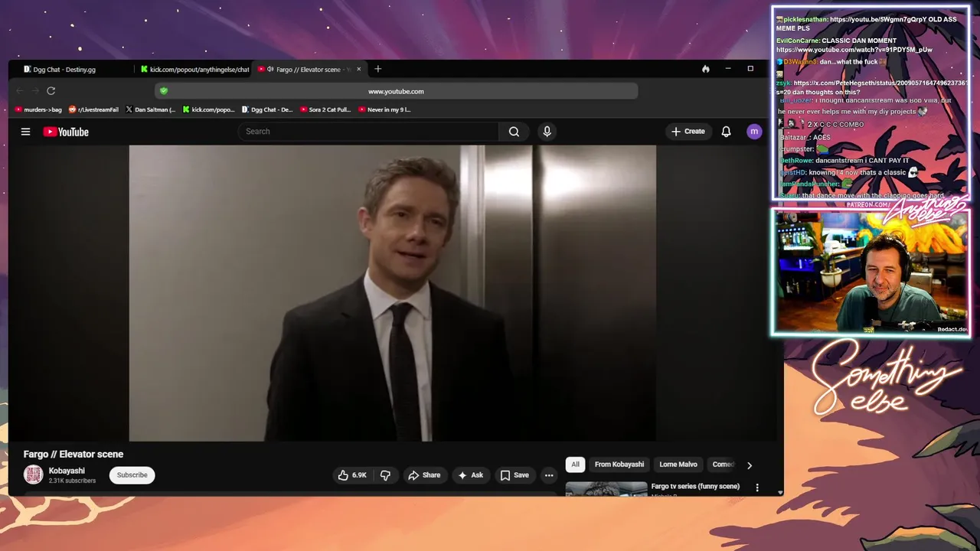Like the video with 6.9K thumbs up
Screen dimensions: 980x551
click(352, 475)
